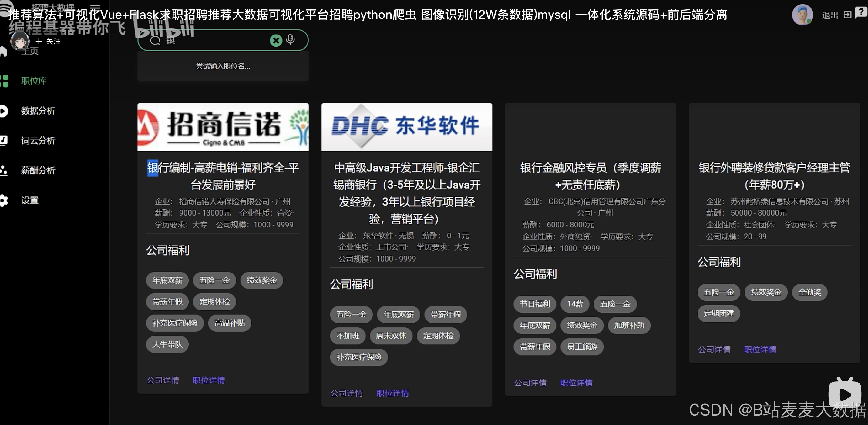Viewport: 868px width, 425px height.
Task: Click the 招商信诺 company logo image
Action: 223,127
